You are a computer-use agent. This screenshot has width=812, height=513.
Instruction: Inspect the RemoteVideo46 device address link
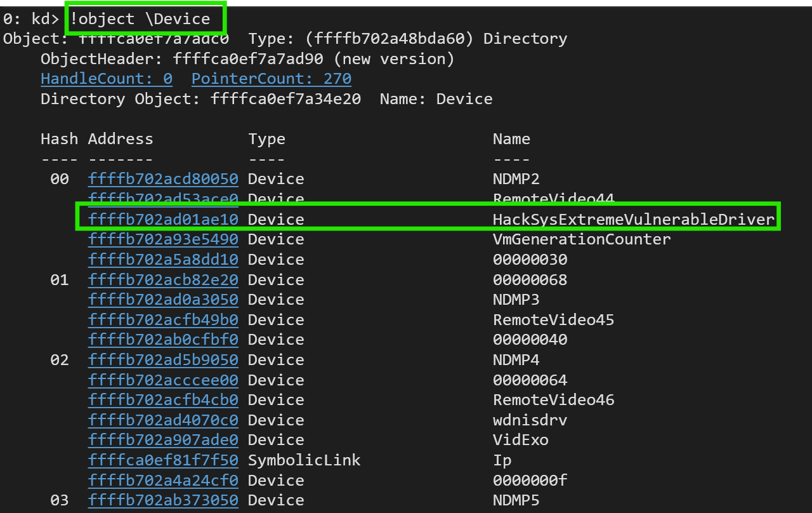[163, 400]
